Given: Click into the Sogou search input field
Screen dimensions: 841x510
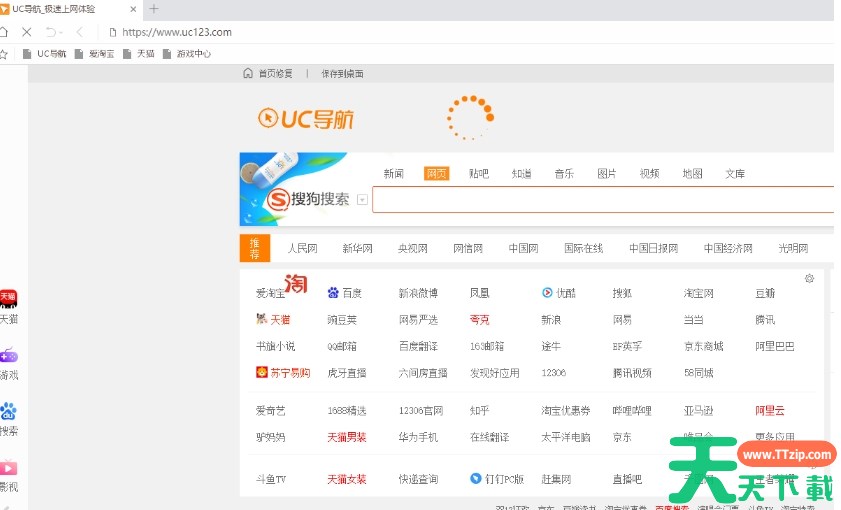Looking at the screenshot, I should [x=600, y=199].
